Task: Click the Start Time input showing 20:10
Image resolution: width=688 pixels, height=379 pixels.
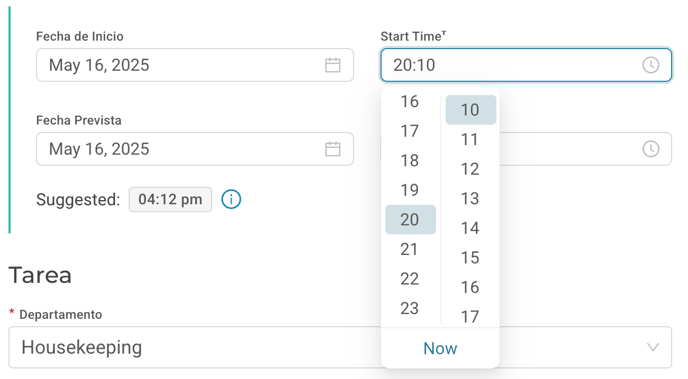Action: click(526, 65)
